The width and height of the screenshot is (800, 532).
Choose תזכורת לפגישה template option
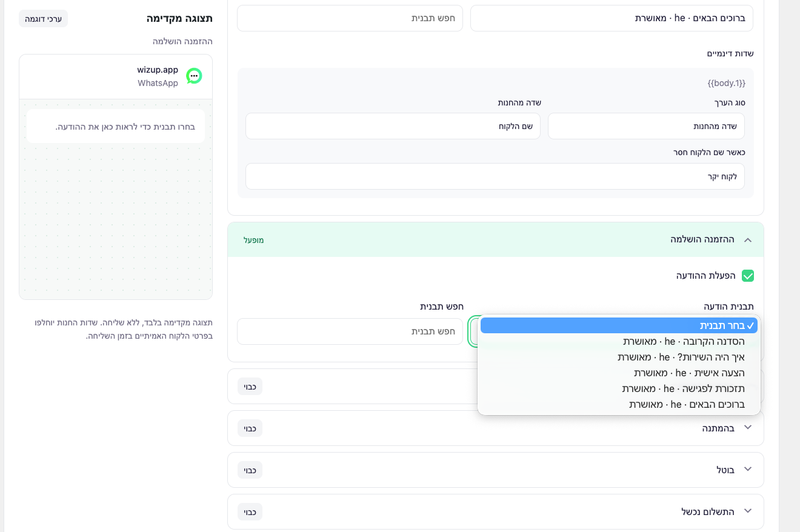tap(619, 388)
